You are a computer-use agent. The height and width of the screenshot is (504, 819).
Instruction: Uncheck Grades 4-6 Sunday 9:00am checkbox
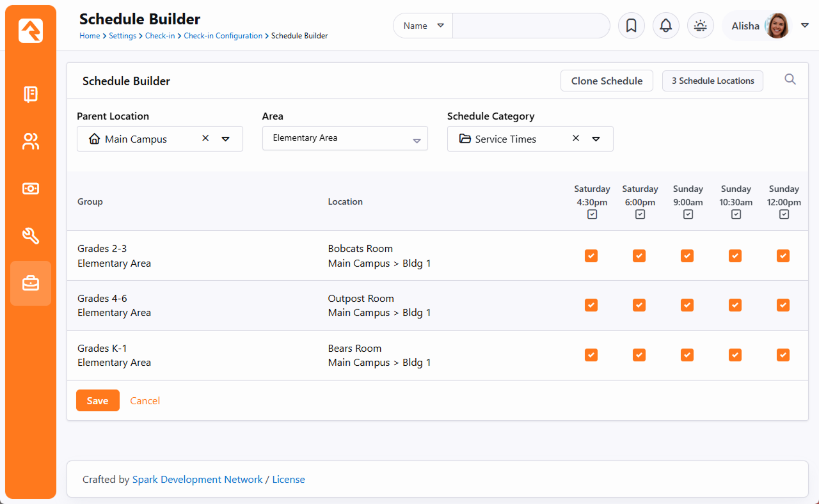(687, 305)
